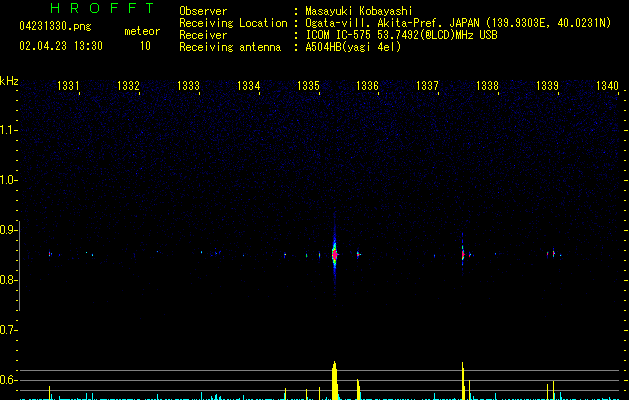Click the 'Receiving antenna' label

pyautogui.click(x=230, y=47)
